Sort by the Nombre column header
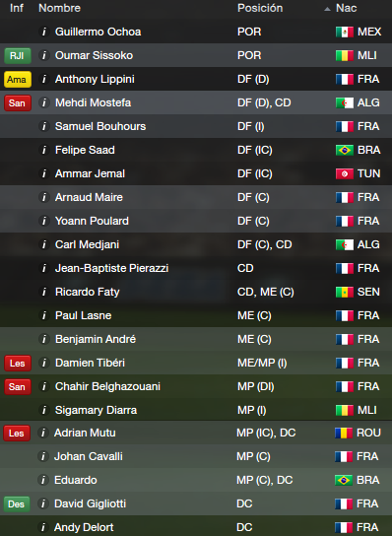 [x=59, y=8]
